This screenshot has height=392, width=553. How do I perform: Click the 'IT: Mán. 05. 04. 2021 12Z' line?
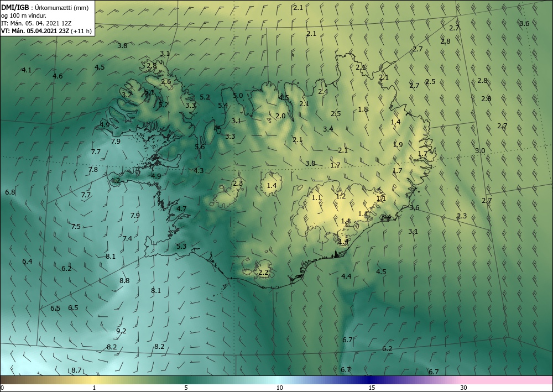(36, 23)
